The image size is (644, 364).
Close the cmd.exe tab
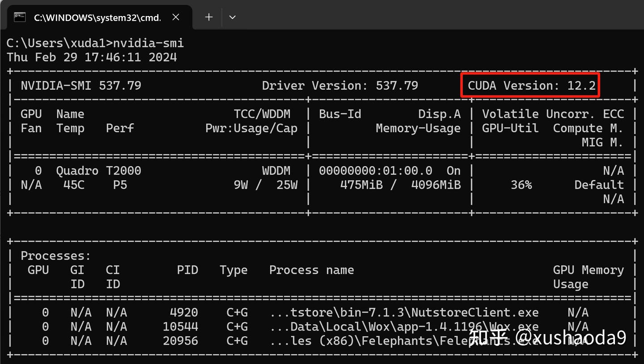coord(176,17)
